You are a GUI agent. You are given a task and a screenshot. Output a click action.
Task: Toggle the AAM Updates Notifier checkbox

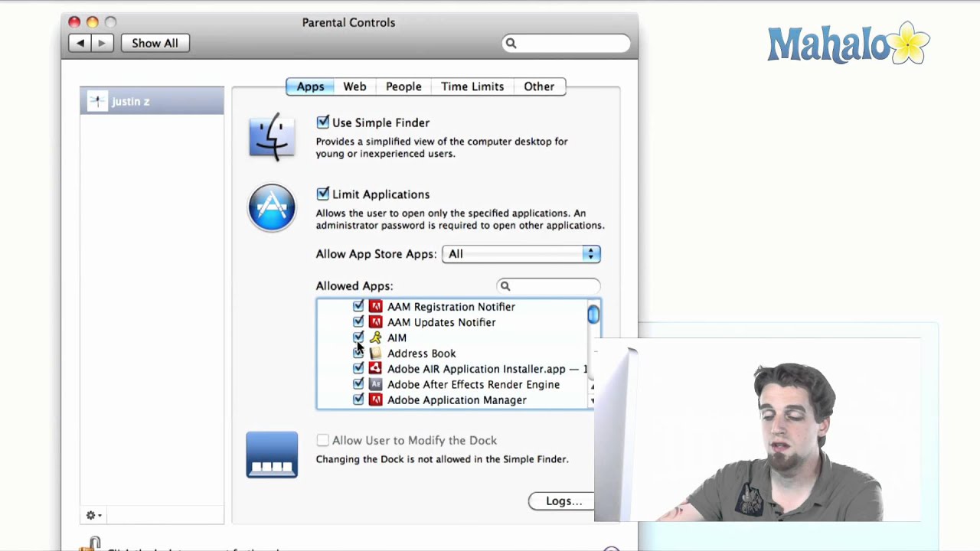(358, 322)
